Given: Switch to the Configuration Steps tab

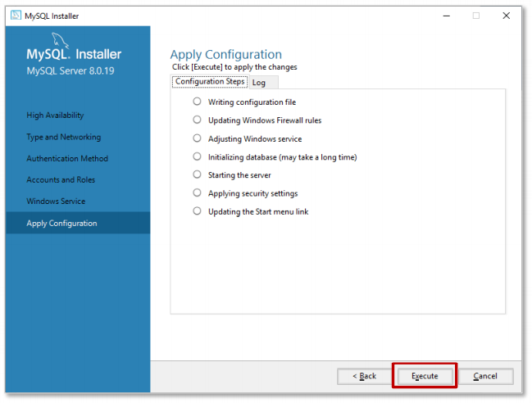Looking at the screenshot, I should pos(210,82).
